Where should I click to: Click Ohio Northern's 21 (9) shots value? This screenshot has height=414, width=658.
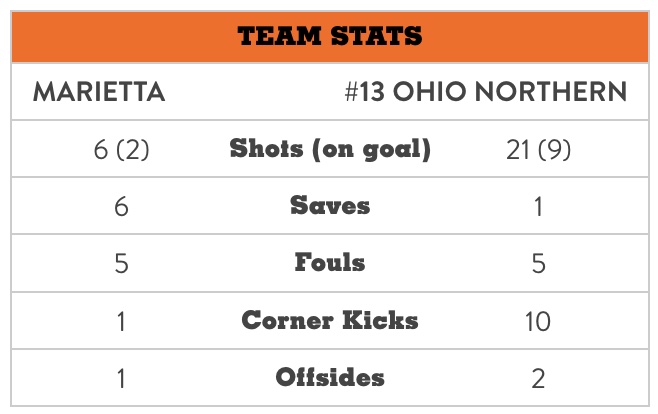coord(538,150)
